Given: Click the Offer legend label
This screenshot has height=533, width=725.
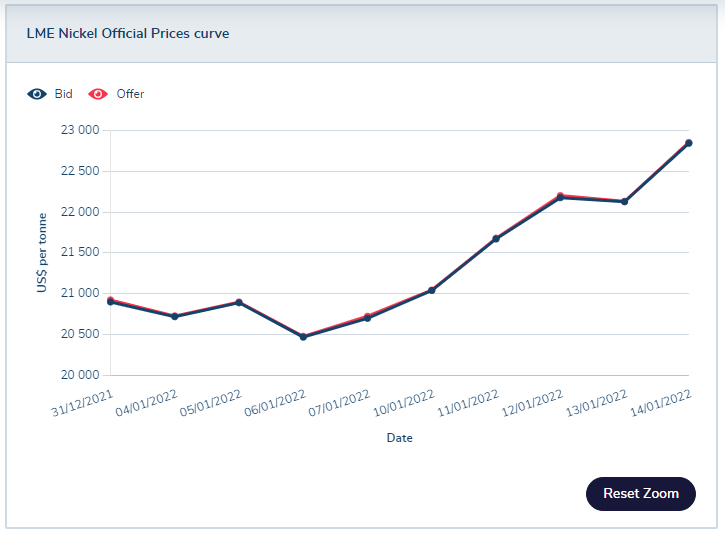Looking at the screenshot, I should pyautogui.click(x=130, y=94).
